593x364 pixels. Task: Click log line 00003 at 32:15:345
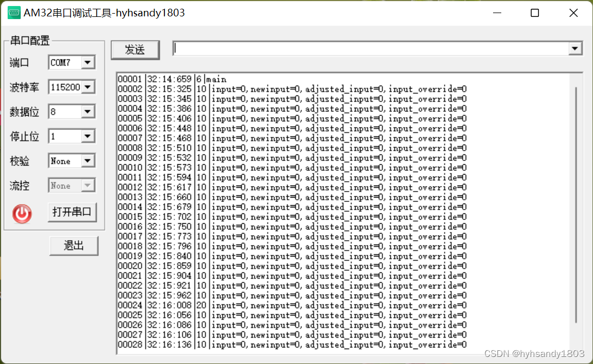click(292, 99)
